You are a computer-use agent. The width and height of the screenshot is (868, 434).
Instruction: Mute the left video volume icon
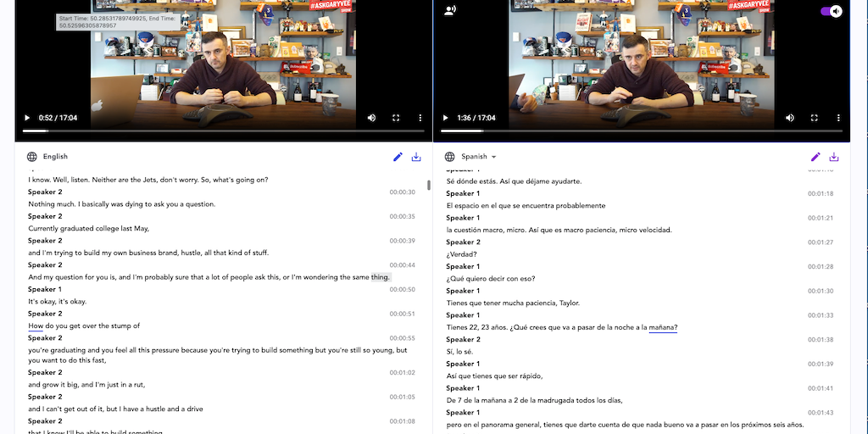(x=371, y=118)
